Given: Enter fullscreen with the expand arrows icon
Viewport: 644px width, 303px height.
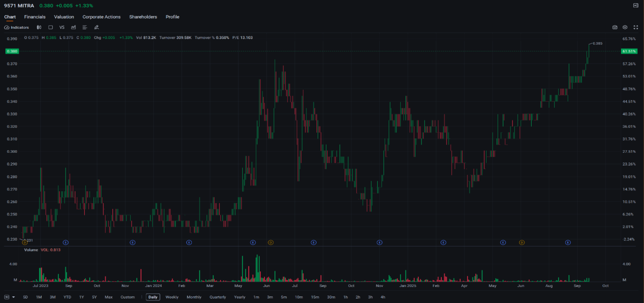Looking at the screenshot, I should pyautogui.click(x=636, y=27).
